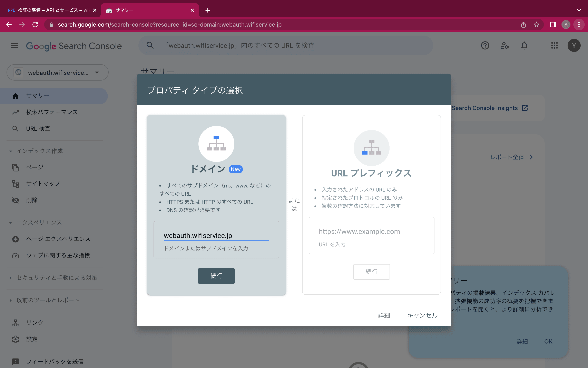Click the sitemap icon next to サイトマップ
The width and height of the screenshot is (588, 368).
point(16,184)
